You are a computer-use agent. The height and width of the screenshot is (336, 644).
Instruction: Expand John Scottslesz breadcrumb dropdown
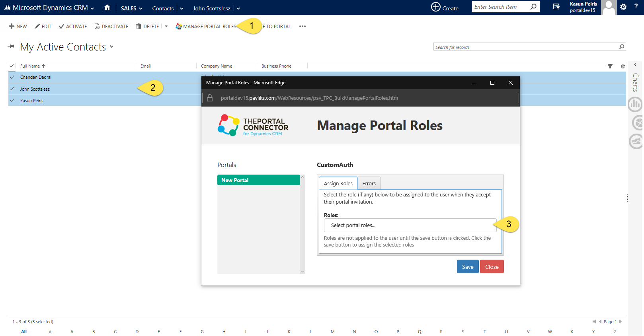238,8
